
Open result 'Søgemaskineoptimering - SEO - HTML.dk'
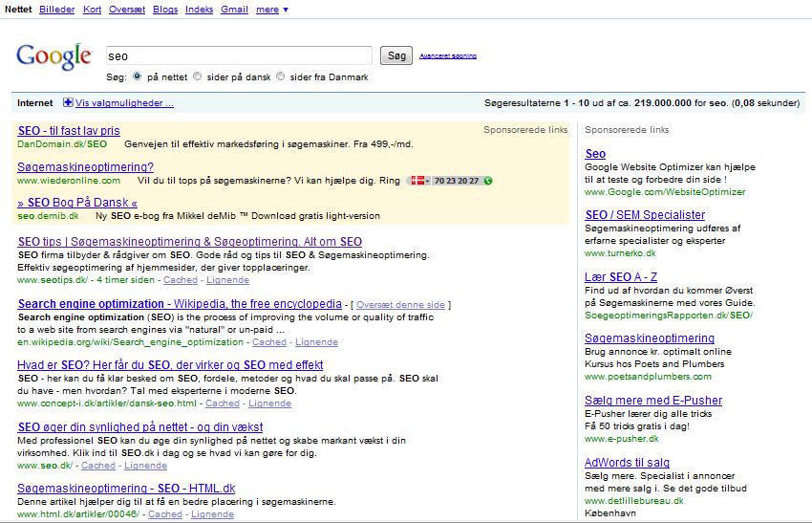(126, 489)
